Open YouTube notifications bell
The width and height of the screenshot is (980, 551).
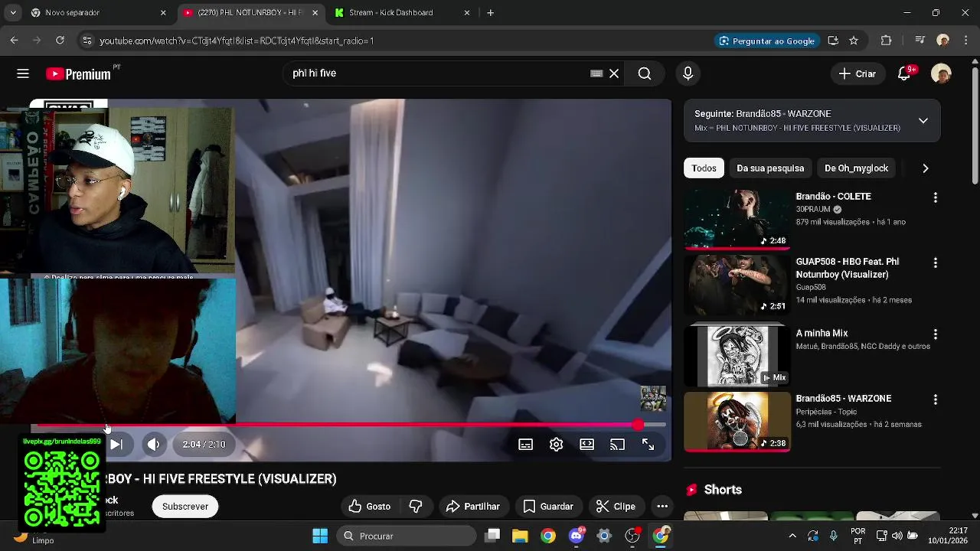905,73
